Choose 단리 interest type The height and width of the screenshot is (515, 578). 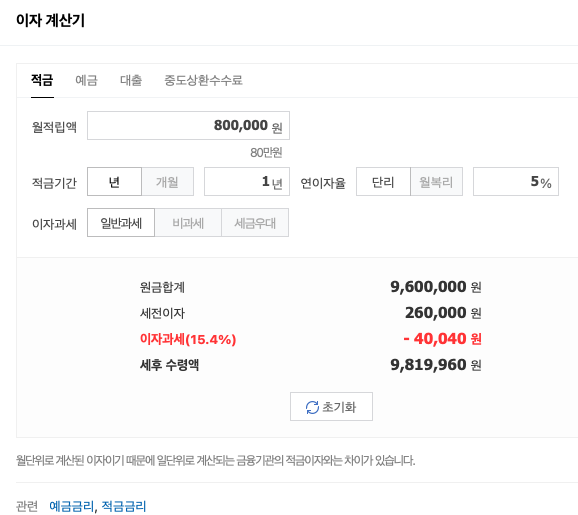(x=383, y=182)
